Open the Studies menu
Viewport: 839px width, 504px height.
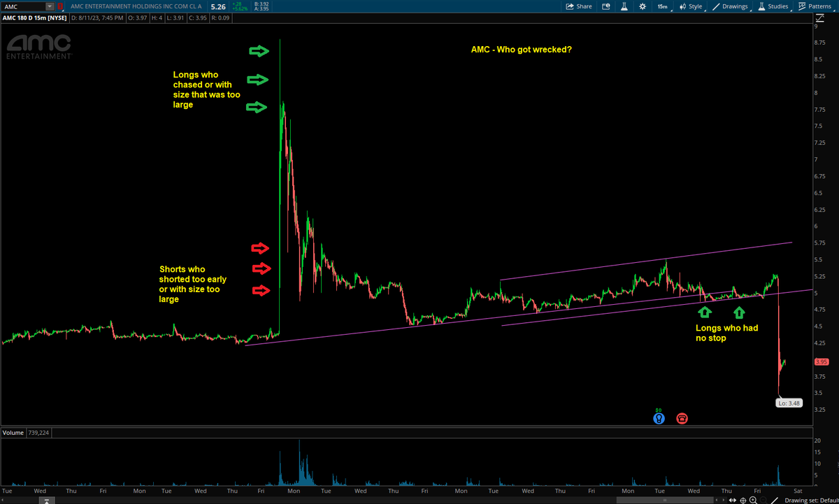click(774, 6)
